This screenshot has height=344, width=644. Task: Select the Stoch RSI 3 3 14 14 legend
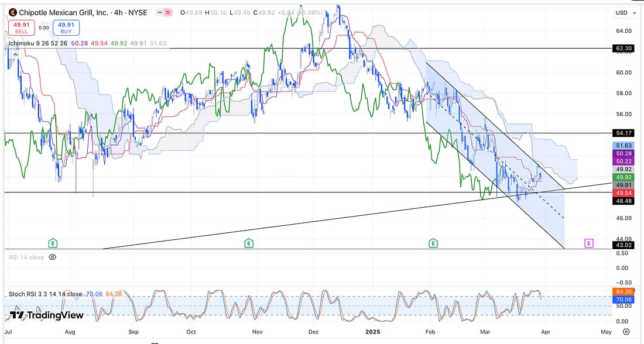point(45,294)
